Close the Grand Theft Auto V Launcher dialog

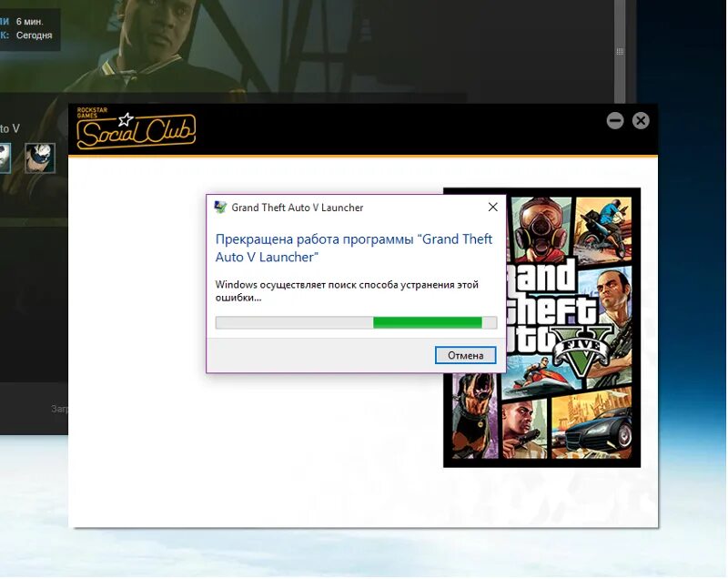click(x=492, y=207)
